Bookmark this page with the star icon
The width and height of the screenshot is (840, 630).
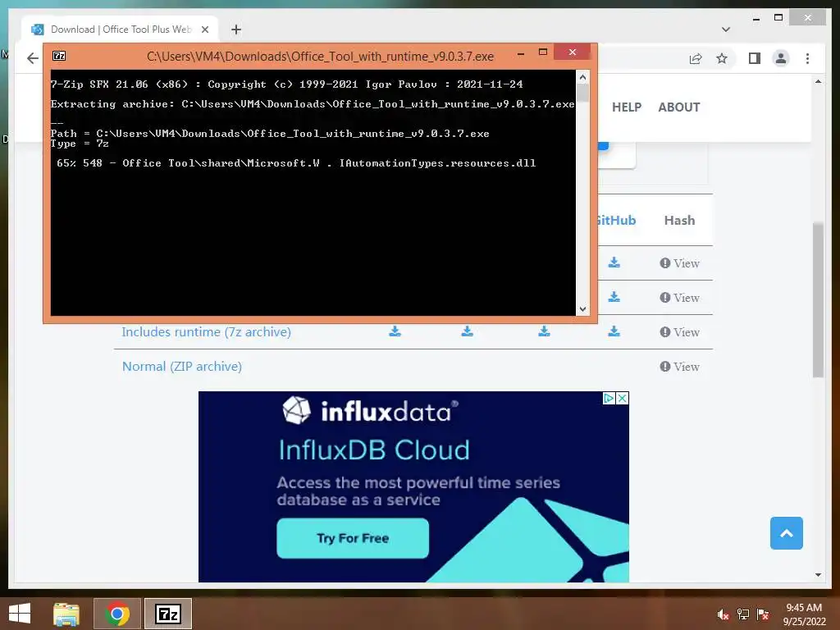722,58
